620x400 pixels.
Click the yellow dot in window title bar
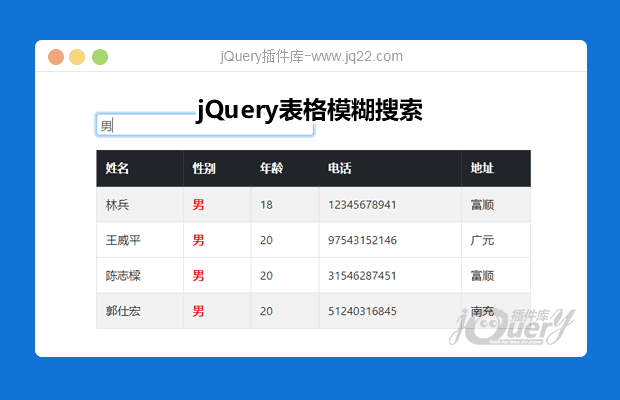[x=78, y=57]
